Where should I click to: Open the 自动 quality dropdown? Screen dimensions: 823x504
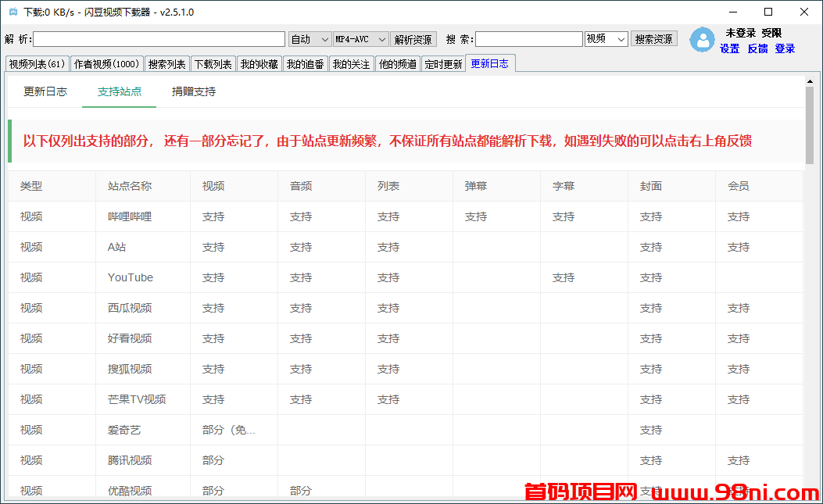tap(310, 39)
